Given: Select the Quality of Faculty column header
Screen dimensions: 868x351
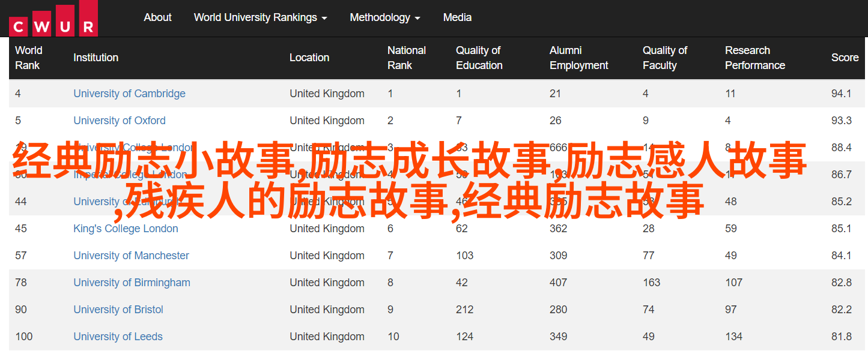Looking at the screenshot, I should [665, 58].
